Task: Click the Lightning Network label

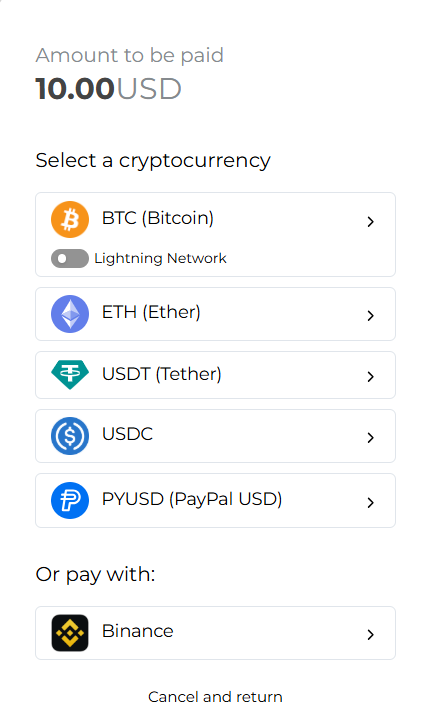Action: pos(161,258)
